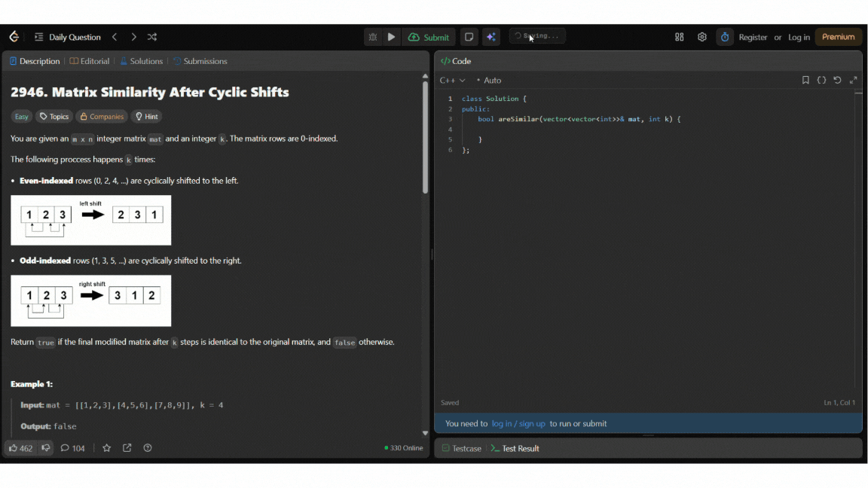Switch to the Solutions tab
Screen dimensions: 868x488
141,61
